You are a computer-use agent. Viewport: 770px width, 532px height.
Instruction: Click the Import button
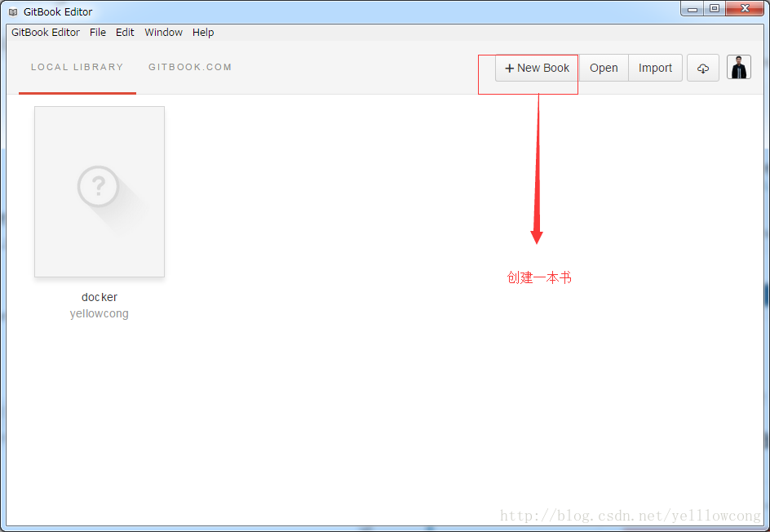coord(655,68)
